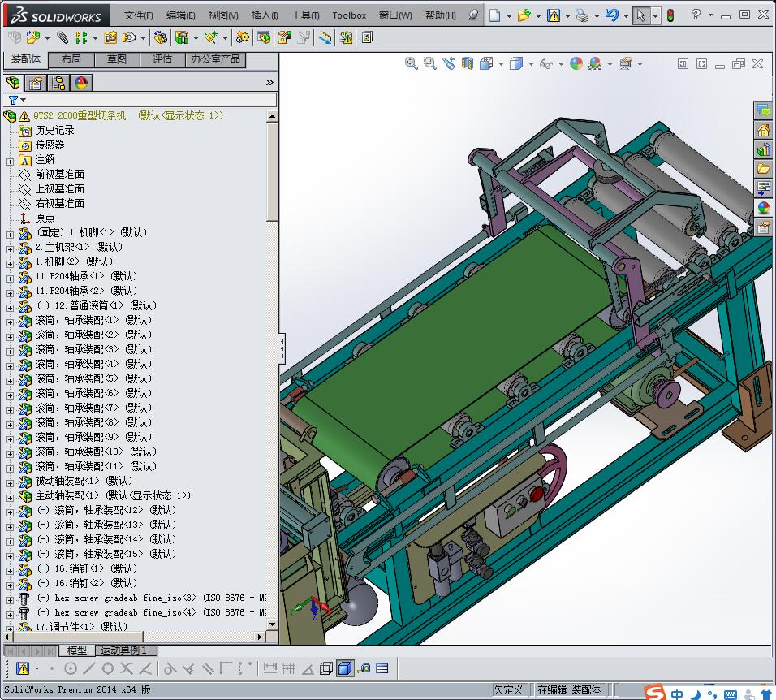Toggle the Hide/Show Items glasses icon
Screen dimensions: 776x700
tap(545, 64)
